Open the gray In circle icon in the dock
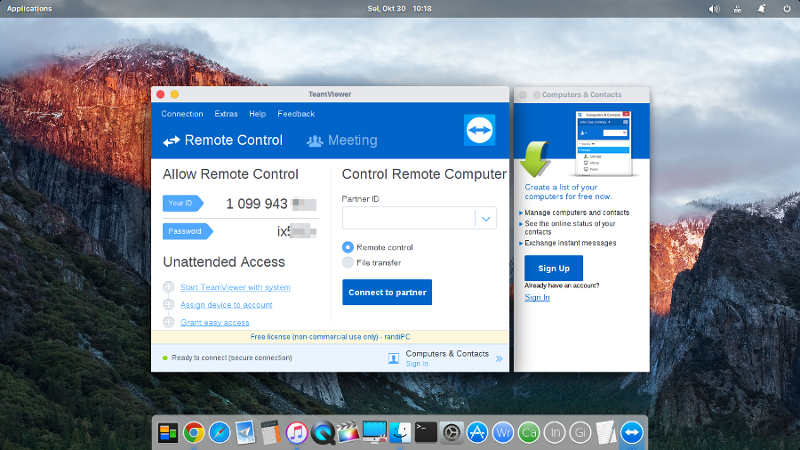Screen dimensions: 800x450 554,433
